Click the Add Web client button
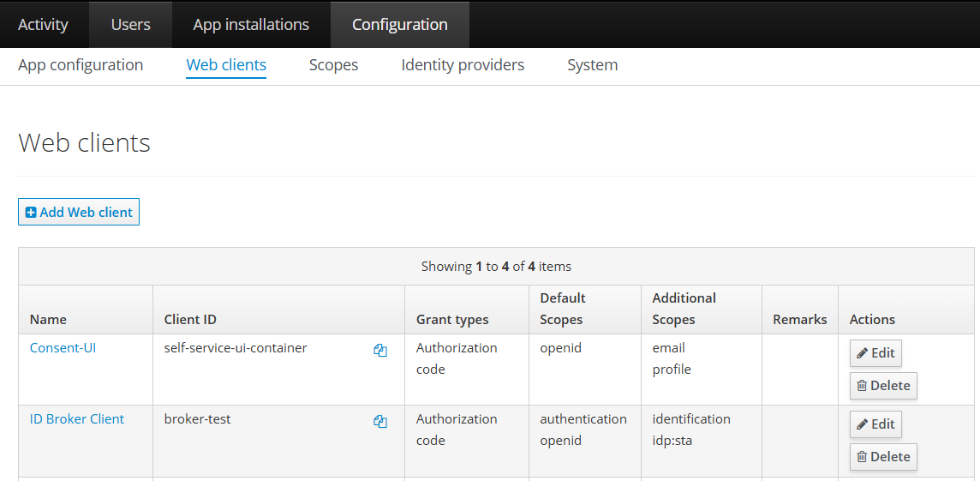 tap(79, 212)
